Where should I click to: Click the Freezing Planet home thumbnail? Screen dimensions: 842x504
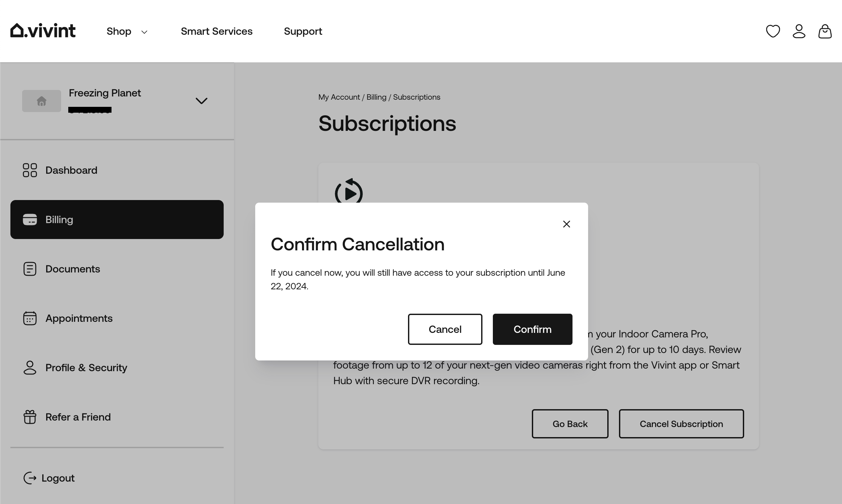42,101
